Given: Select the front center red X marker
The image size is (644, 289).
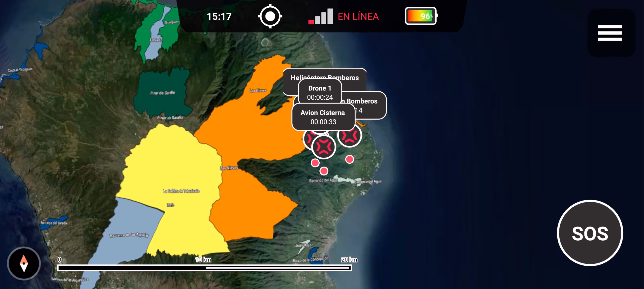Looking at the screenshot, I should [x=324, y=147].
